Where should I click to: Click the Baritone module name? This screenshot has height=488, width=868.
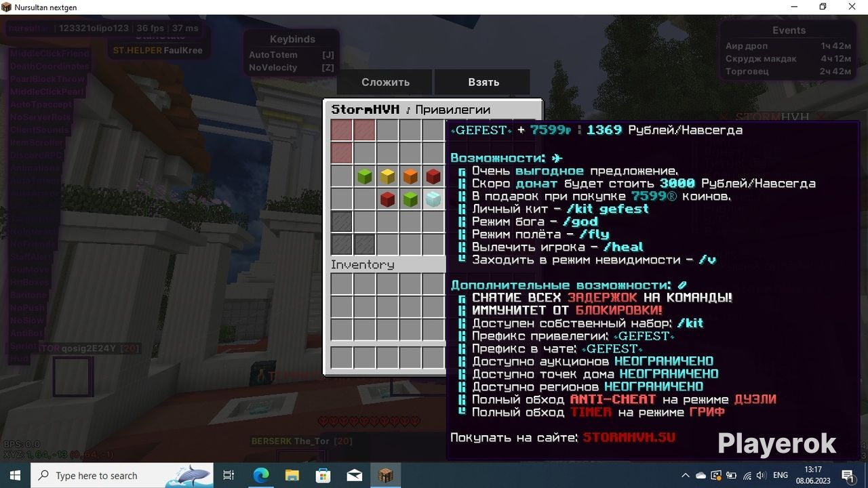click(x=28, y=296)
